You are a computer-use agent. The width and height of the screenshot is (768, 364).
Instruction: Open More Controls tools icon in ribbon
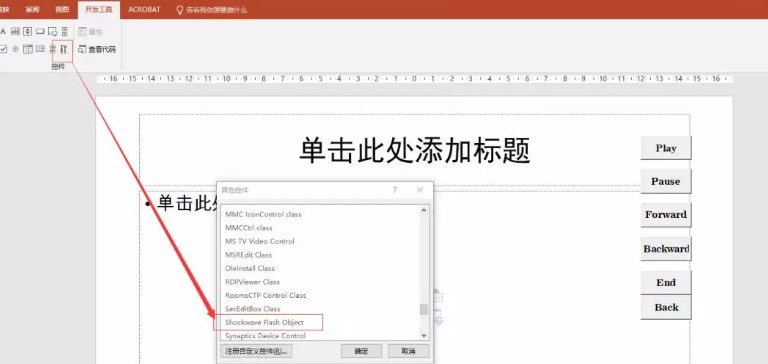click(x=64, y=49)
